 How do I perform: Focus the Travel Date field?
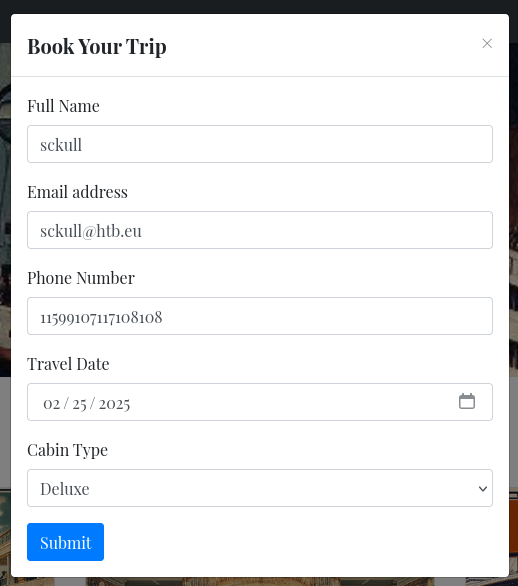tap(260, 402)
